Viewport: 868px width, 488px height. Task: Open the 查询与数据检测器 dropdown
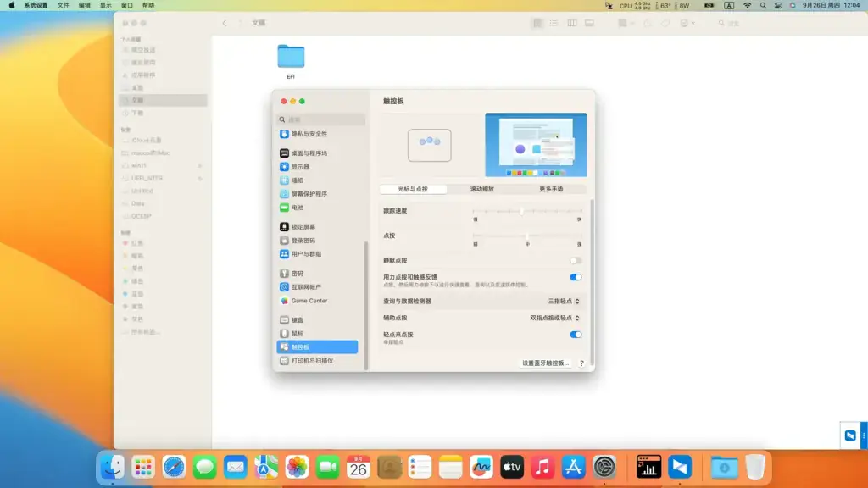coord(564,302)
